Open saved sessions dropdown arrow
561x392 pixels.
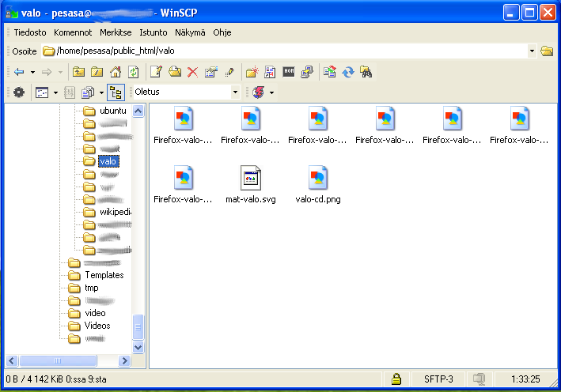click(272, 93)
